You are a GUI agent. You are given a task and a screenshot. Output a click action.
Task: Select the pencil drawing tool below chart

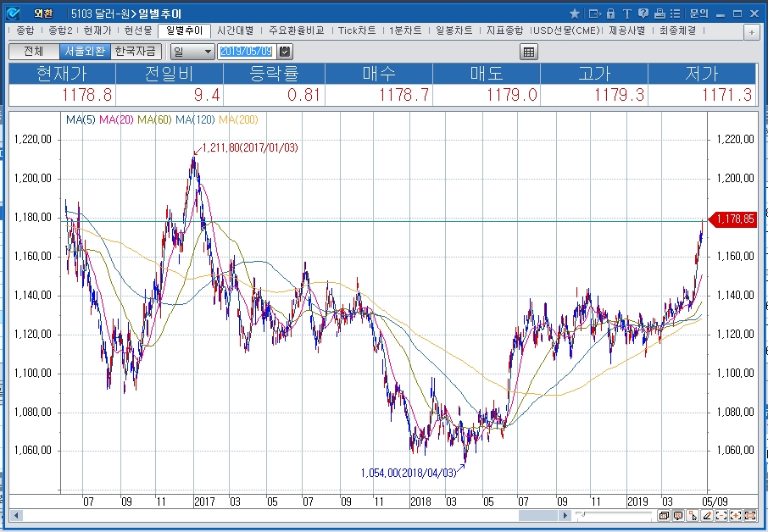click(x=707, y=515)
